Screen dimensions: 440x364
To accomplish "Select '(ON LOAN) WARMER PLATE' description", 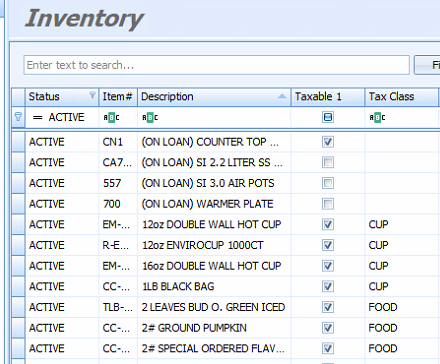I will coord(207,204).
